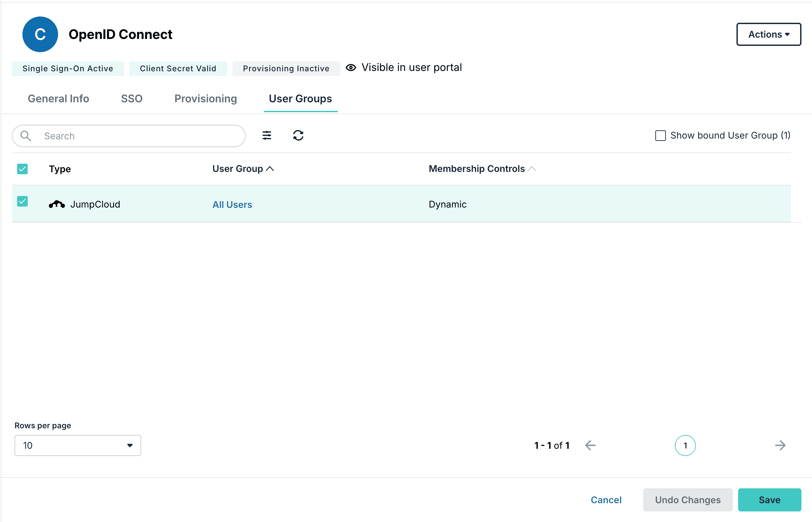Click the Type column header
Image resolution: width=812 pixels, height=522 pixels.
tap(60, 169)
